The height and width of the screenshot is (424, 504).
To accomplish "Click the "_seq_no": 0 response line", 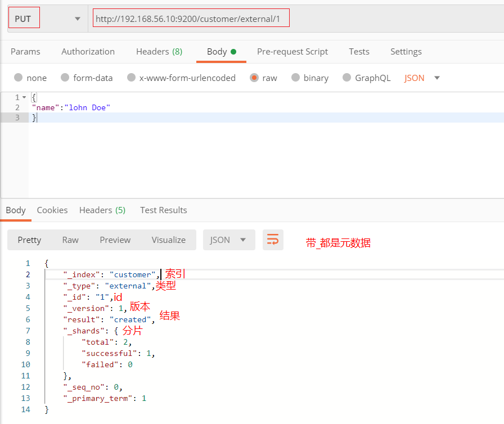I will (x=93, y=387).
